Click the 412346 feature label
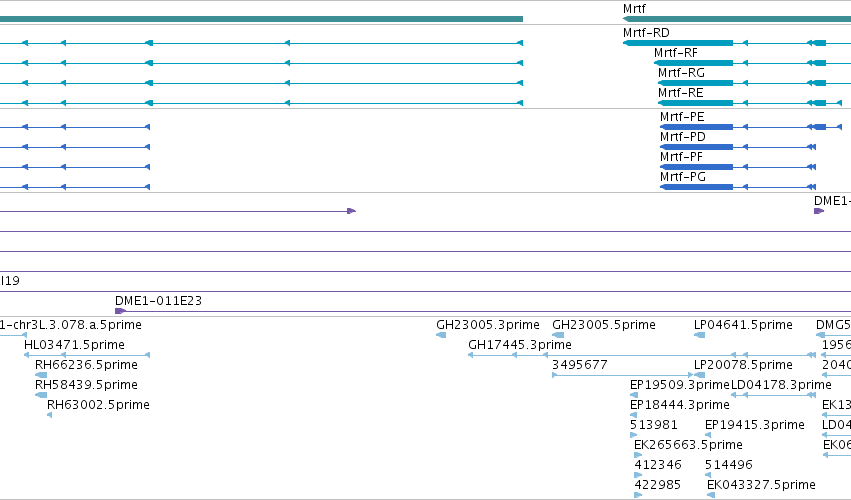 click(x=658, y=465)
